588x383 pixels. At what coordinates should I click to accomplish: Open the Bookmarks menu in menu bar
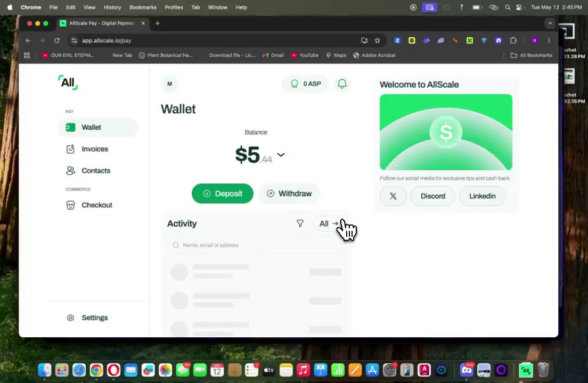click(143, 7)
